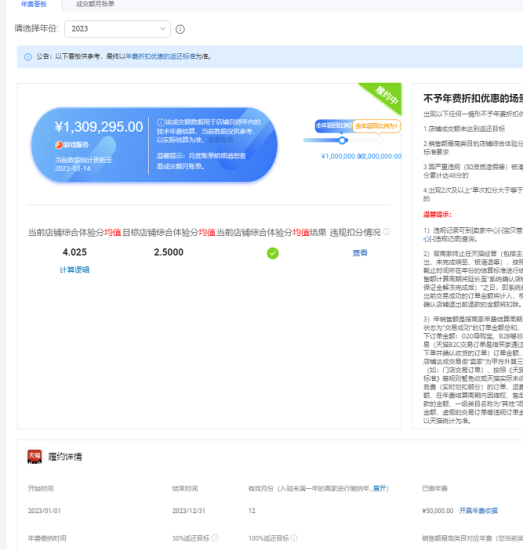Click the info icon inside the blue amount card
This screenshot has width=523, height=550.
161,122
